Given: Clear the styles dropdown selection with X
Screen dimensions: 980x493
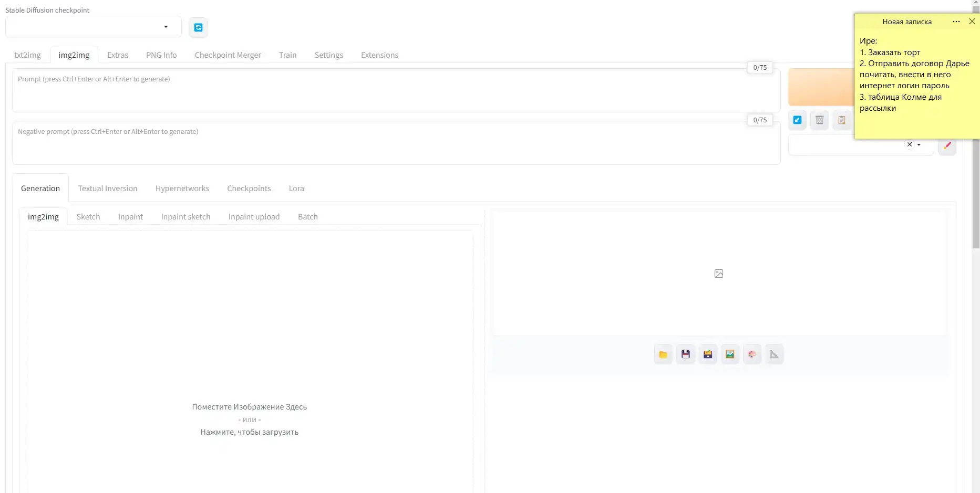Looking at the screenshot, I should pyautogui.click(x=910, y=144).
